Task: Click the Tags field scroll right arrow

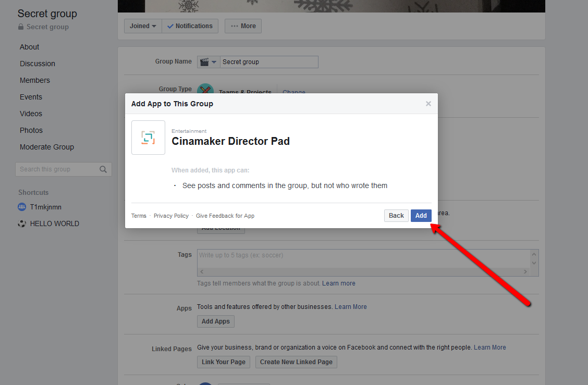Action: tap(525, 272)
